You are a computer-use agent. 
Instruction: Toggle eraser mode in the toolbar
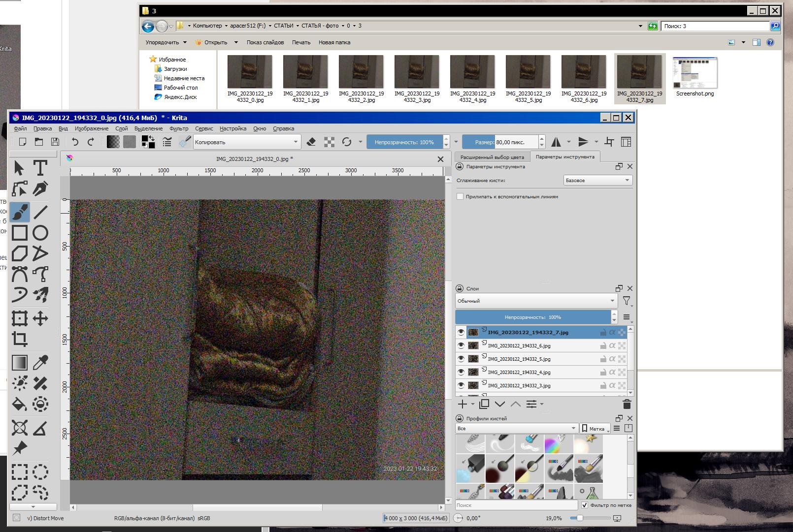tap(311, 142)
